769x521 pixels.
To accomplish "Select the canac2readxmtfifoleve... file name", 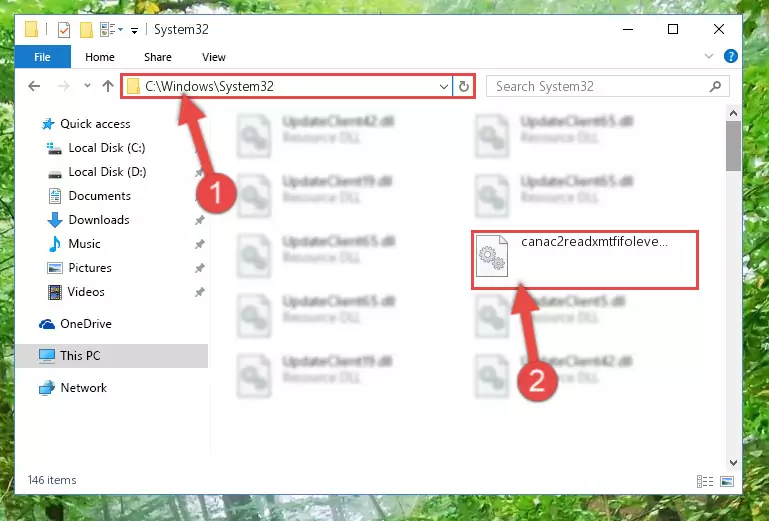I will (594, 241).
